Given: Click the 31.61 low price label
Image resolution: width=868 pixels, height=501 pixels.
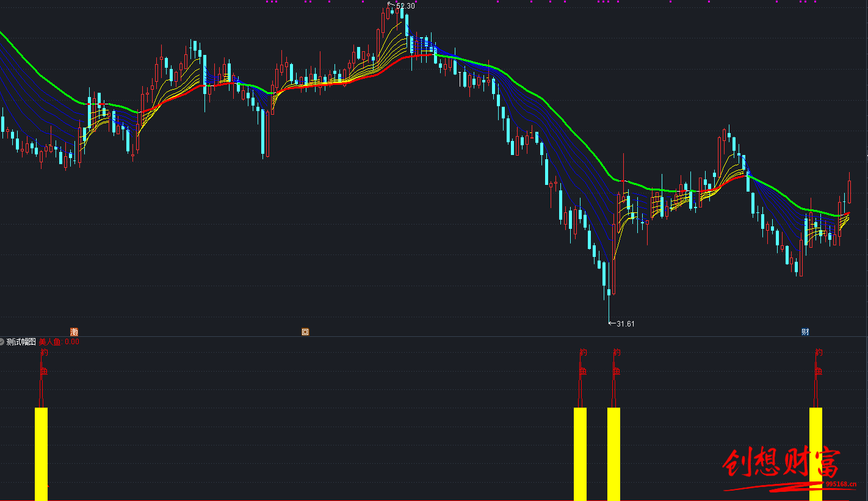Looking at the screenshot, I should pyautogui.click(x=625, y=324).
